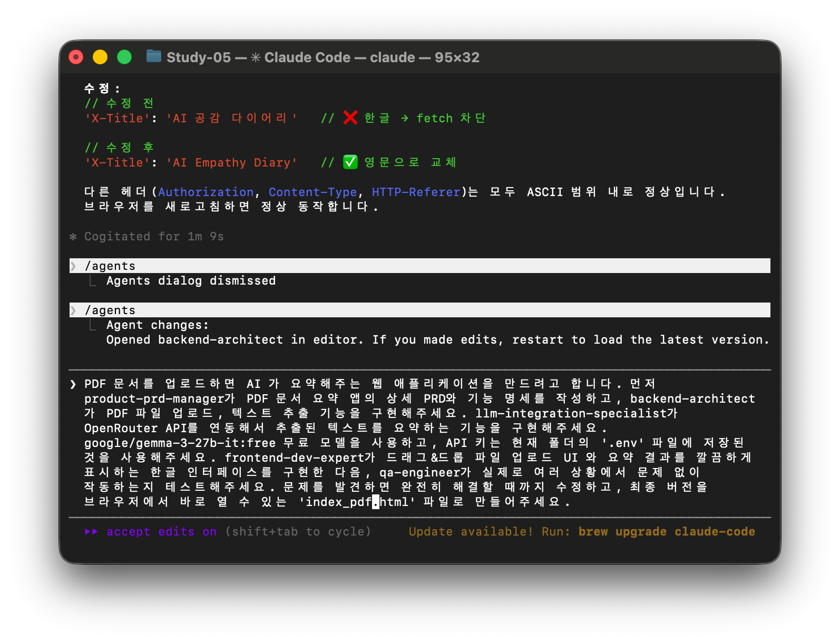Minimize the terminal with yellow button
The height and width of the screenshot is (642, 840).
(x=100, y=57)
